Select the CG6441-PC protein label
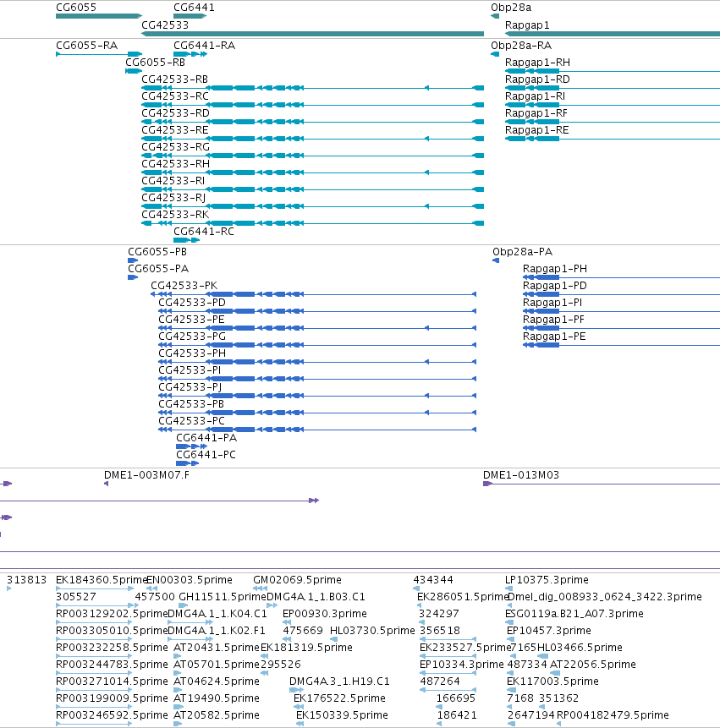The width and height of the screenshot is (720, 728). [x=206, y=455]
